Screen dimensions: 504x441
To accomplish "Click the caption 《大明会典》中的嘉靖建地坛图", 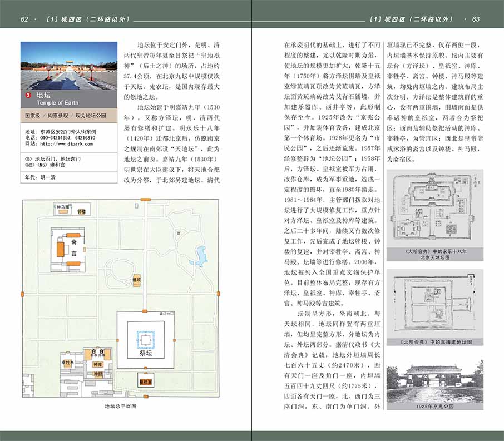I will point(435,343).
